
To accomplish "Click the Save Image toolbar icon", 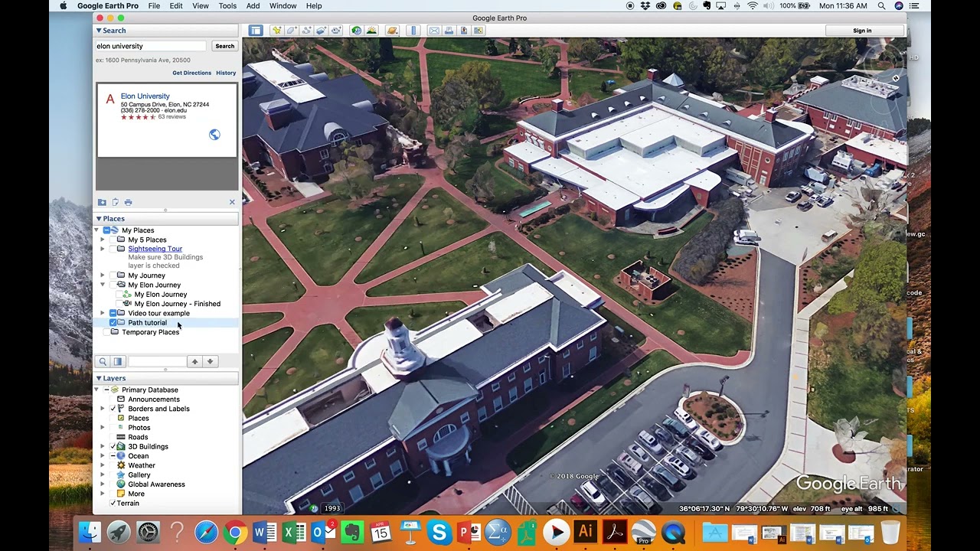I will click(464, 31).
